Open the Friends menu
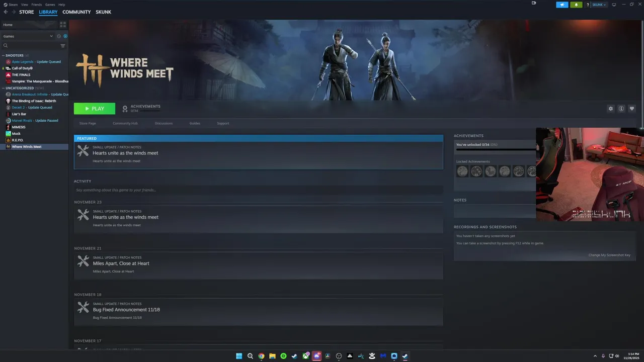The image size is (644, 362). click(x=36, y=5)
